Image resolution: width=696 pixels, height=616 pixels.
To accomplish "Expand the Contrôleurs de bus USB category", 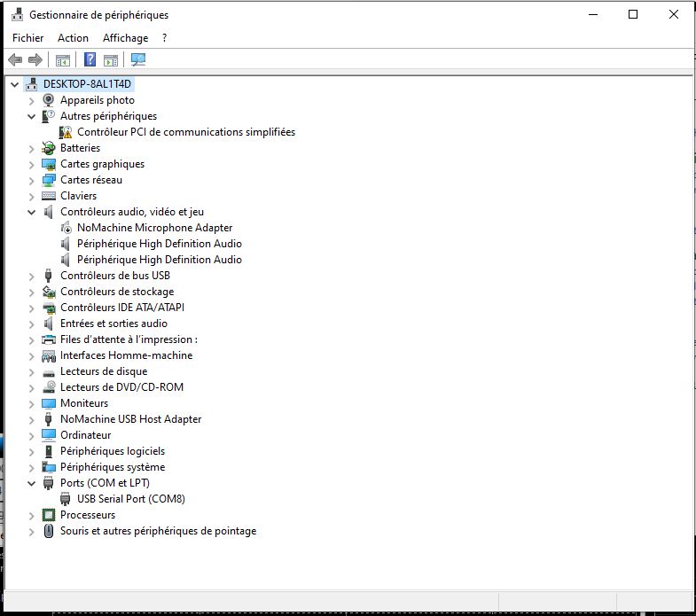I will coord(32,277).
